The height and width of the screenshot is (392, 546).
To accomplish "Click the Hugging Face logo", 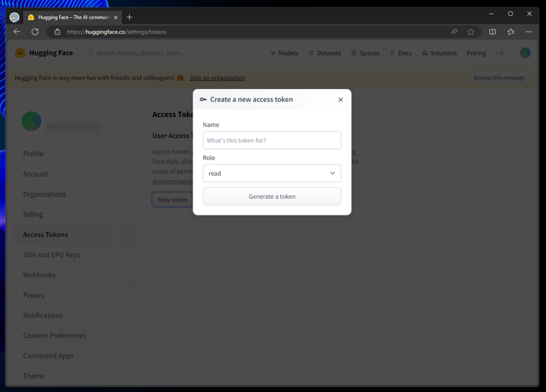I will [x=44, y=53].
